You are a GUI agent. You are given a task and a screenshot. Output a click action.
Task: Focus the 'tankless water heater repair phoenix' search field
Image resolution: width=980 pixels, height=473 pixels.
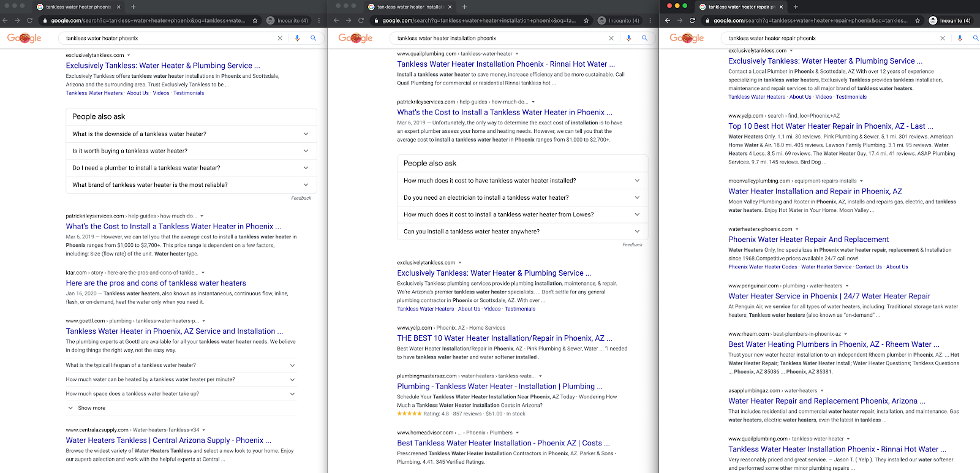(831, 38)
